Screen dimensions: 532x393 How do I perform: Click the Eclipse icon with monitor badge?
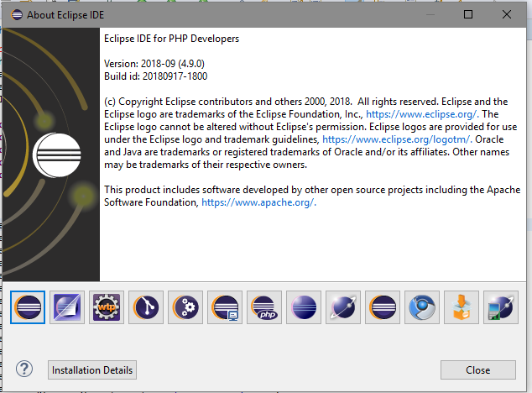tap(225, 307)
